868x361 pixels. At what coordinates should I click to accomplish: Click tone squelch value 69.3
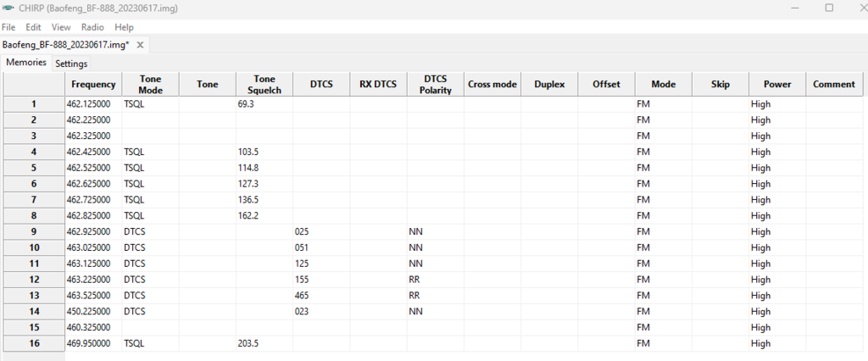click(264, 104)
